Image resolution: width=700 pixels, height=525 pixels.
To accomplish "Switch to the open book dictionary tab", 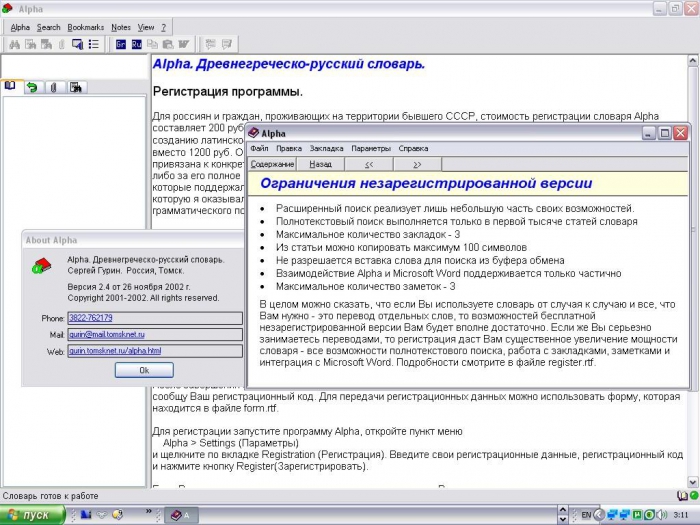I will tap(10, 86).
